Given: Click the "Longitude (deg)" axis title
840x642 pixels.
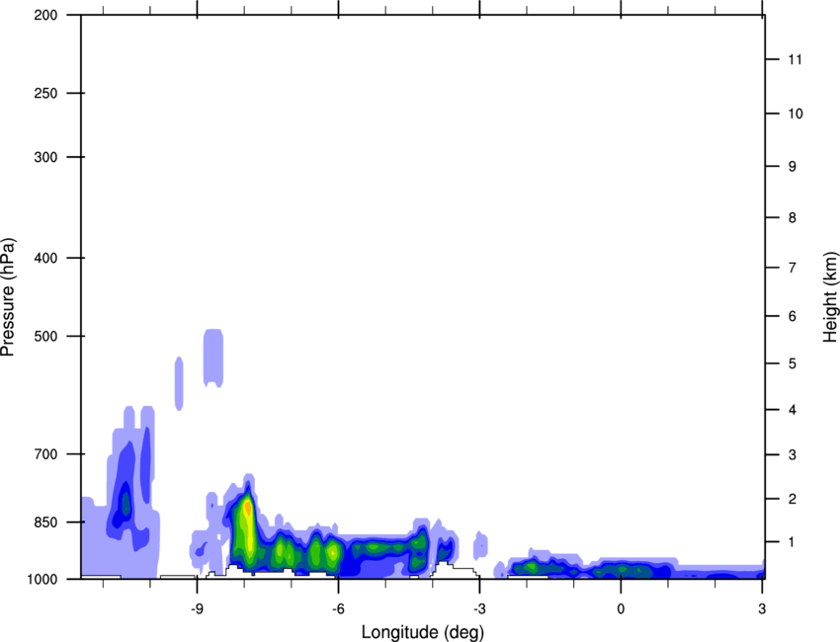Looking at the screenshot, I should click(x=423, y=632).
